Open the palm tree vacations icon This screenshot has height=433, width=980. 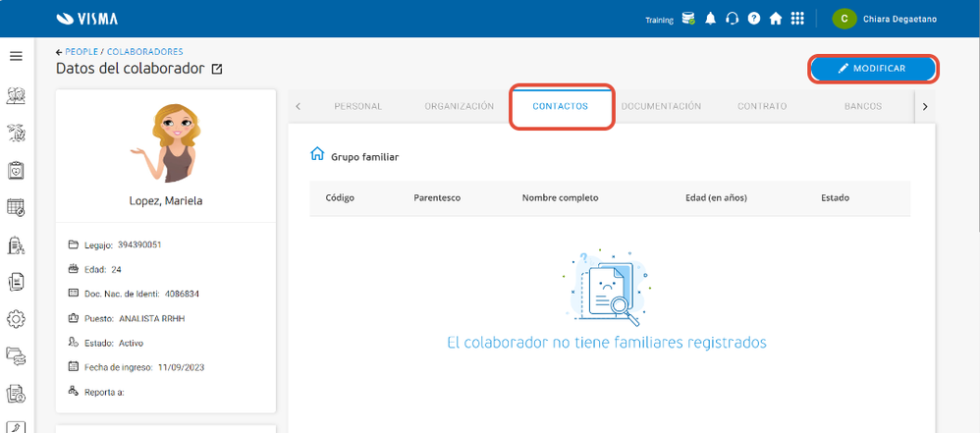coord(16,133)
